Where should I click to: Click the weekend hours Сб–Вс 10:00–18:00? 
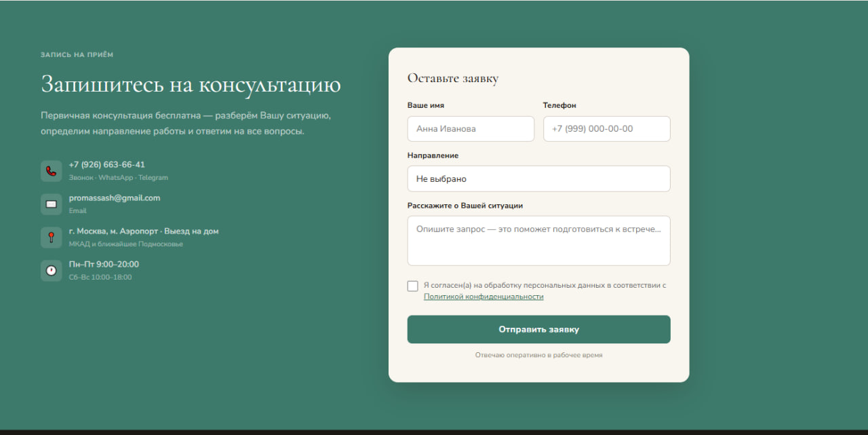(x=100, y=278)
